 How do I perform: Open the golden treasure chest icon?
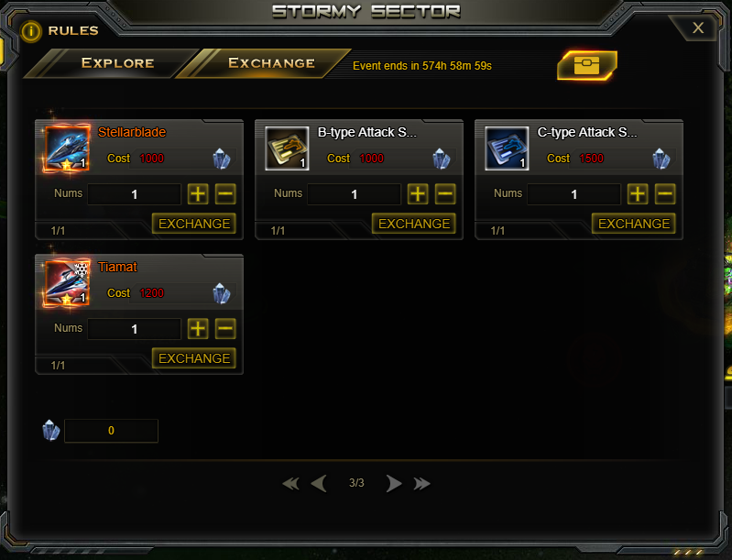tap(587, 65)
